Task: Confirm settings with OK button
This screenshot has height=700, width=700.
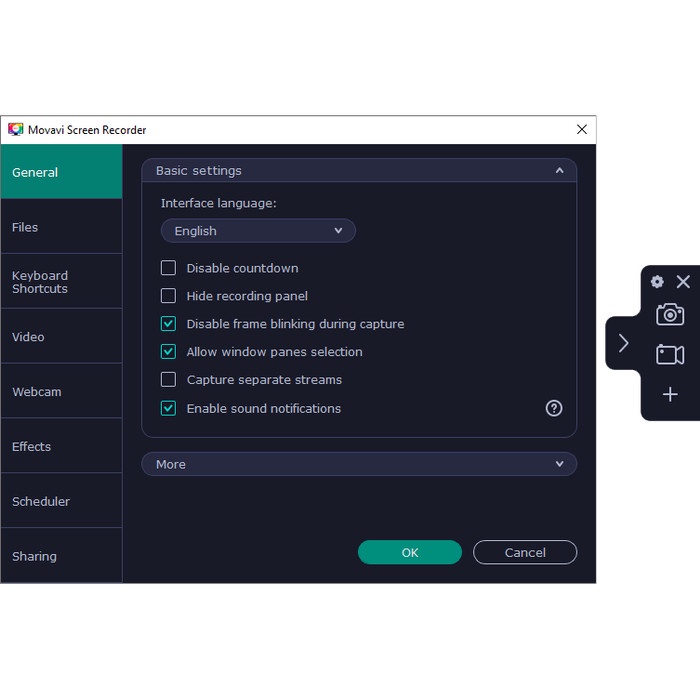Action: point(410,553)
